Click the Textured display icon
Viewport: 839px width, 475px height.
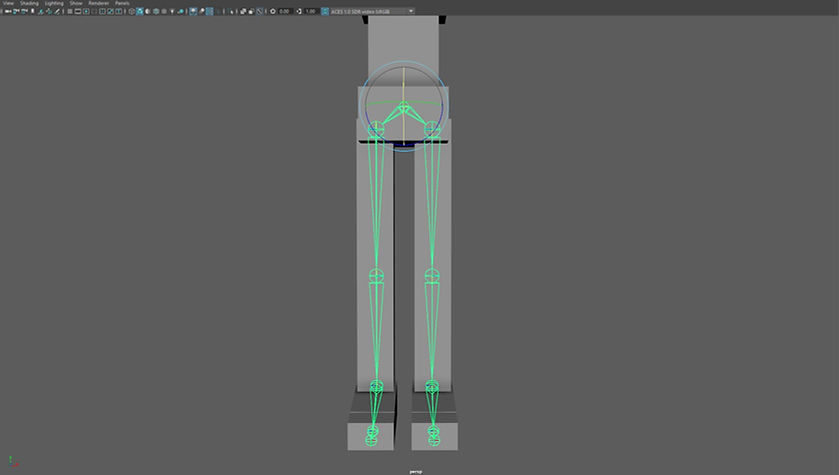[x=164, y=11]
